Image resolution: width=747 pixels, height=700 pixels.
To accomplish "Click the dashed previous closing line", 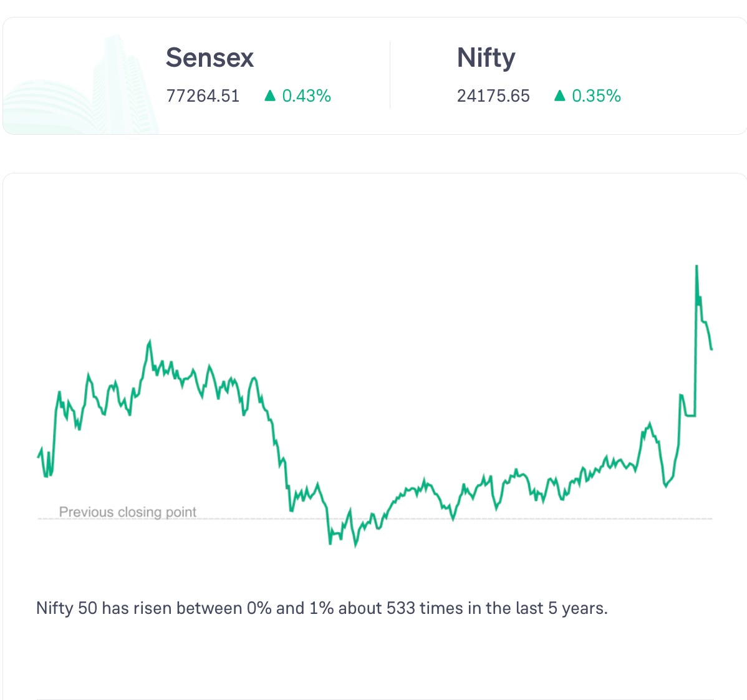I will pos(375,518).
